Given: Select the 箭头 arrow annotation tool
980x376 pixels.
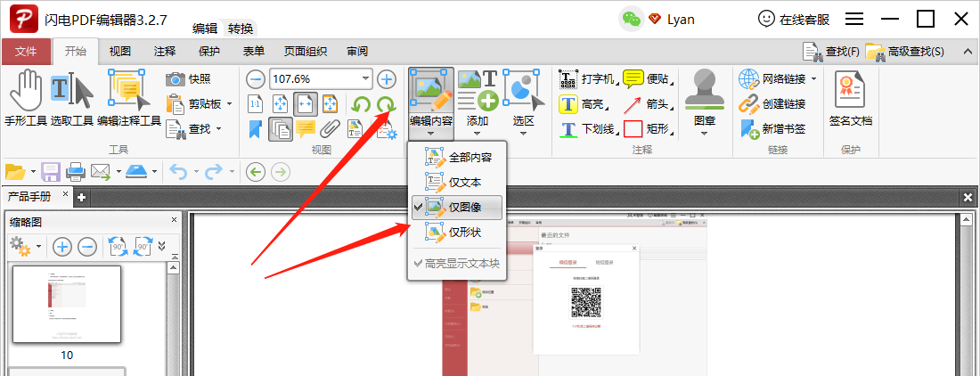Looking at the screenshot, I should [648, 103].
